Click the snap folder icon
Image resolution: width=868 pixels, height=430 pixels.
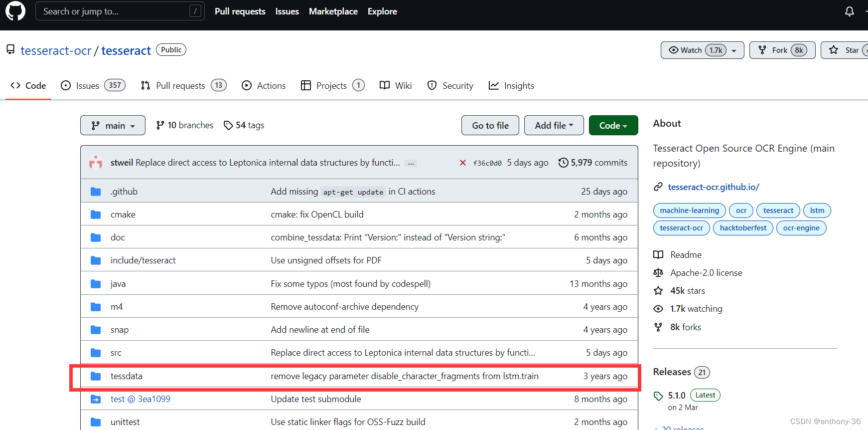tap(96, 330)
